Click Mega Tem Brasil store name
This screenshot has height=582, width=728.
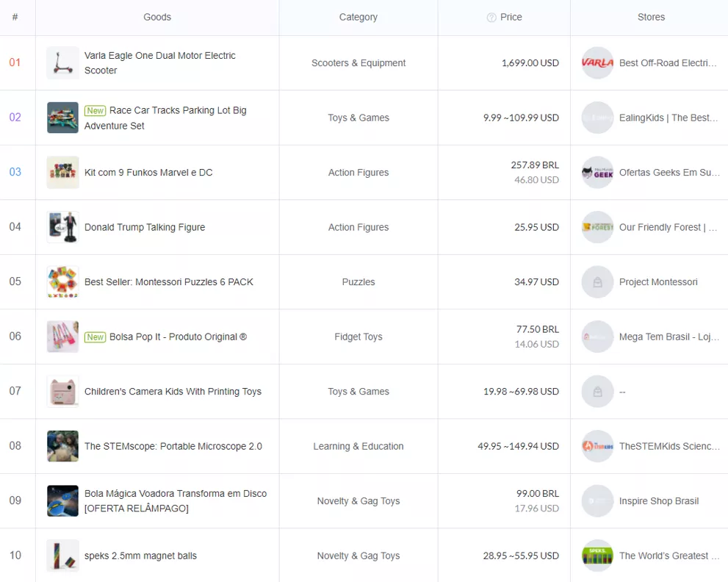tap(668, 337)
